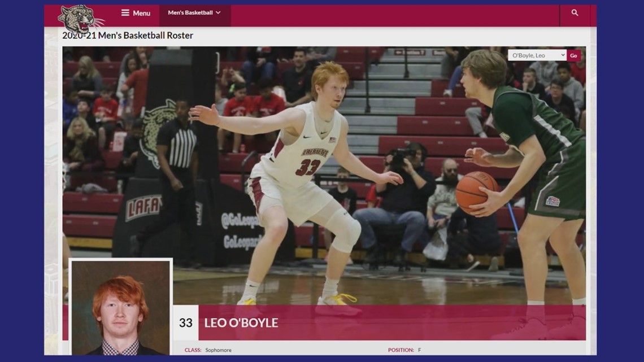
Task: Click the Class: Sophomore field
Action: (208, 350)
